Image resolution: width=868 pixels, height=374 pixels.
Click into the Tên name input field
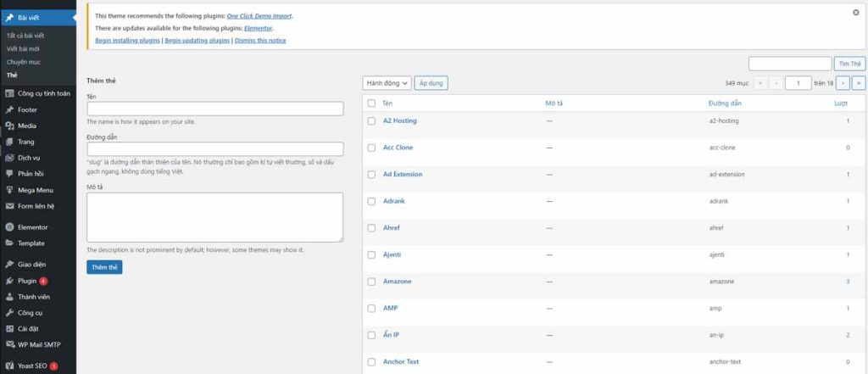tap(214, 109)
